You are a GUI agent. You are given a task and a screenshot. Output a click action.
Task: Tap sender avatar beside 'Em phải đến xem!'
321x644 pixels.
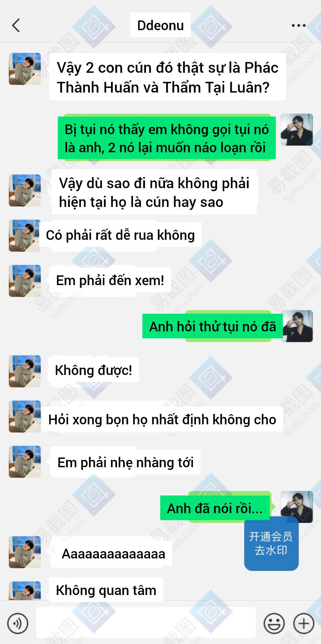(25, 281)
